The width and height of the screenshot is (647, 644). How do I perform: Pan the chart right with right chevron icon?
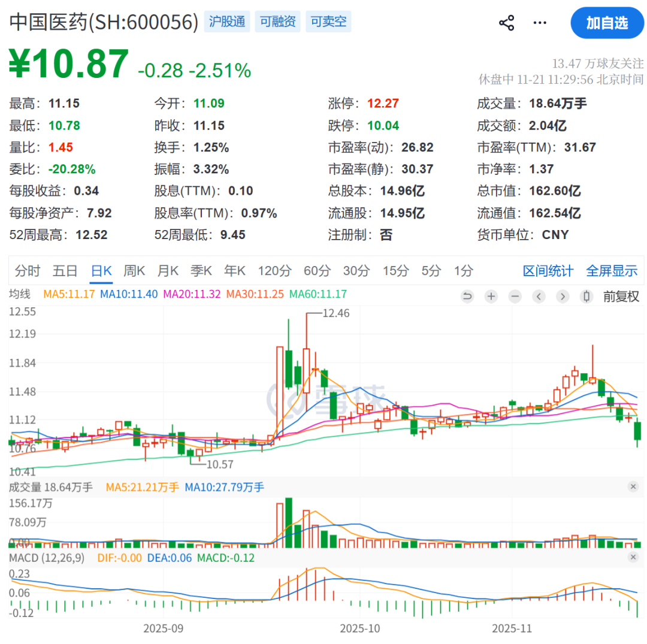(563, 296)
